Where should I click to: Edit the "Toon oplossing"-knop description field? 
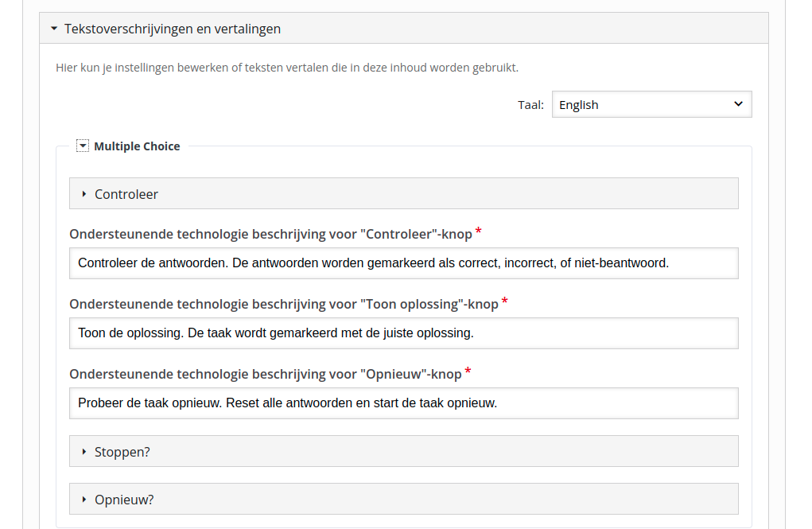tap(403, 333)
